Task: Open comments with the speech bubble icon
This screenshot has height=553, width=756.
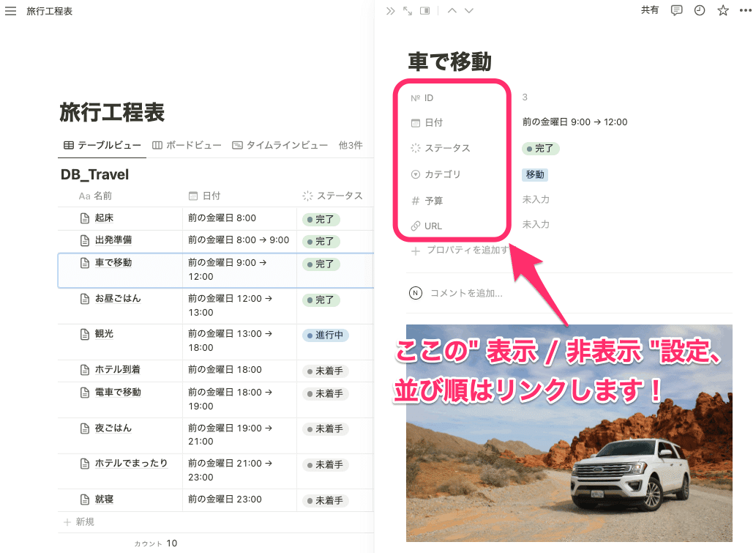Action: coord(675,10)
